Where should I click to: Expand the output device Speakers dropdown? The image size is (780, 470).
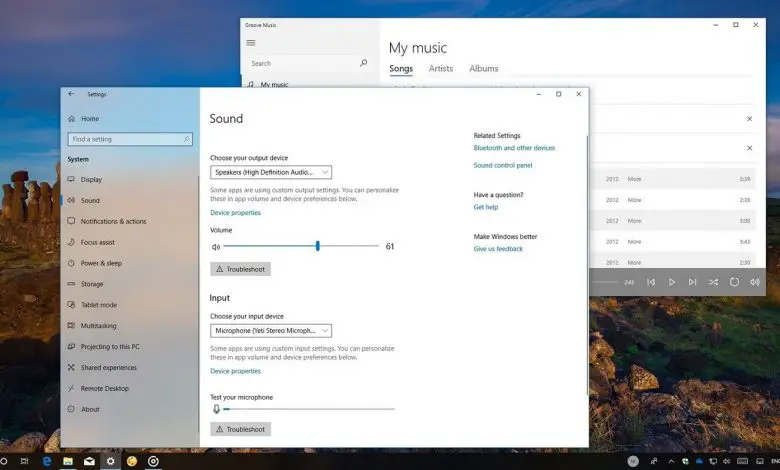(x=271, y=172)
